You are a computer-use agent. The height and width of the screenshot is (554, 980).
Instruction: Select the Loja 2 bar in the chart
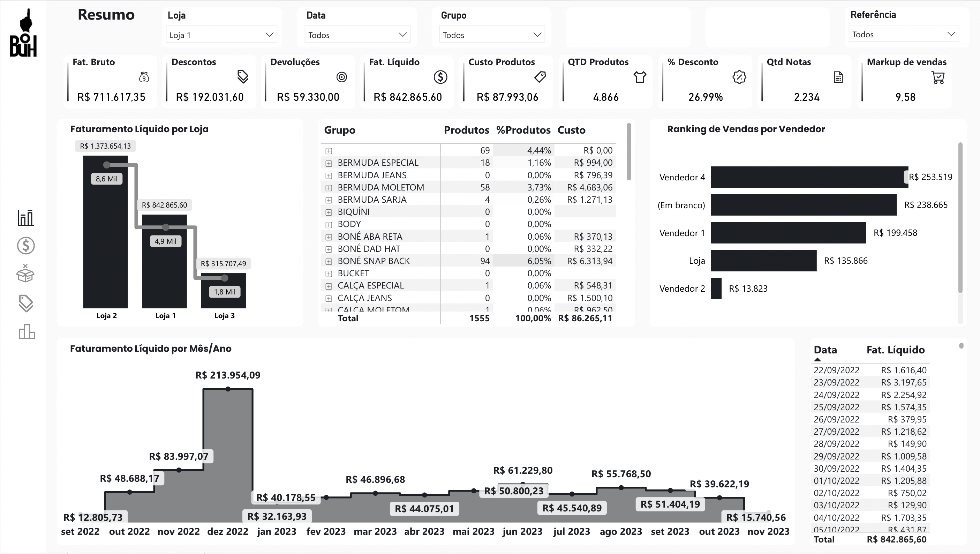[x=105, y=244]
